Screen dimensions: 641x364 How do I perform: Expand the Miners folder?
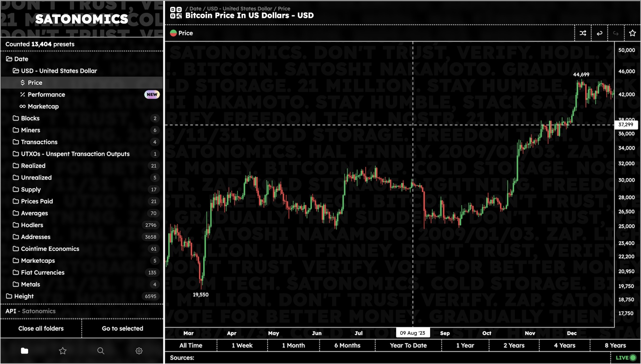point(82,130)
